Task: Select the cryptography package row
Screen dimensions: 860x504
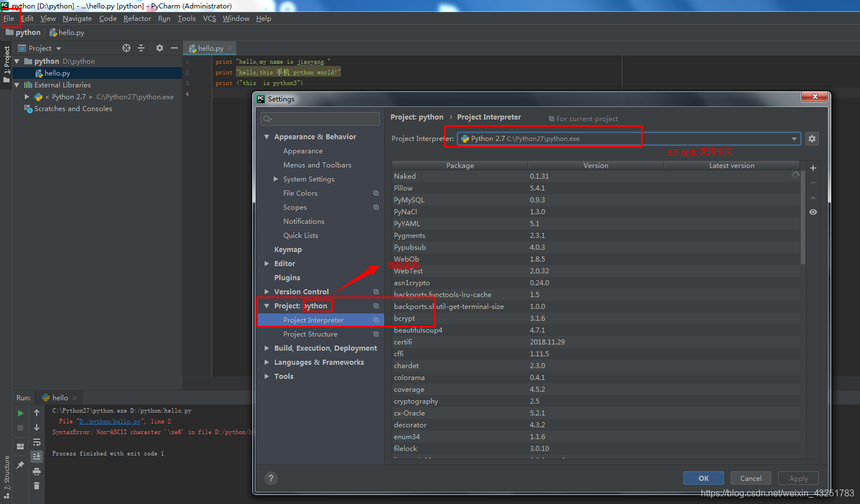Action: pos(596,401)
